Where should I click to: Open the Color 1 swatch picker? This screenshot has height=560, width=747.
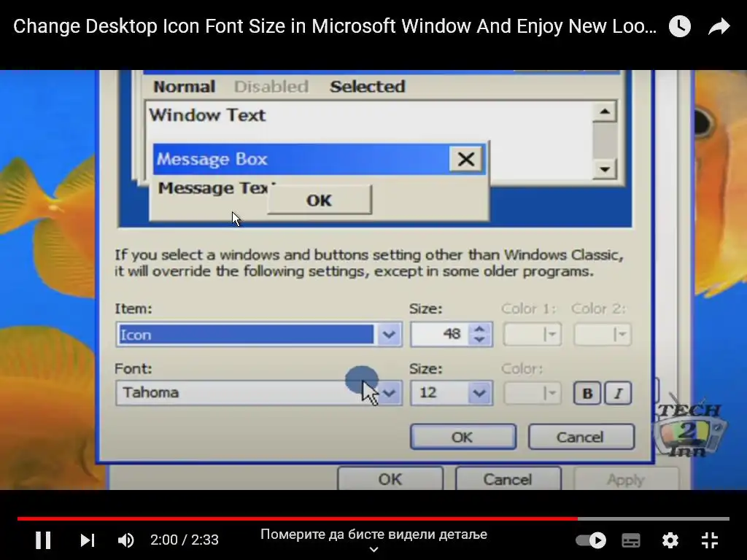pyautogui.click(x=532, y=334)
